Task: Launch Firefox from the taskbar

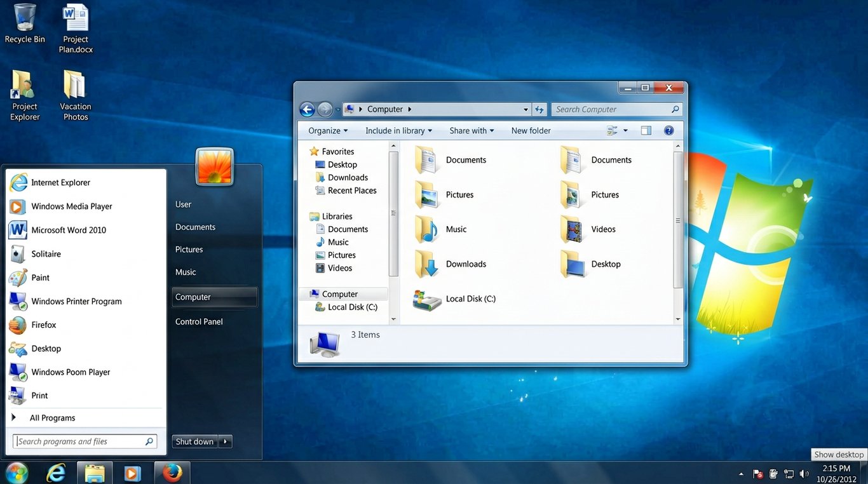Action: point(172,473)
